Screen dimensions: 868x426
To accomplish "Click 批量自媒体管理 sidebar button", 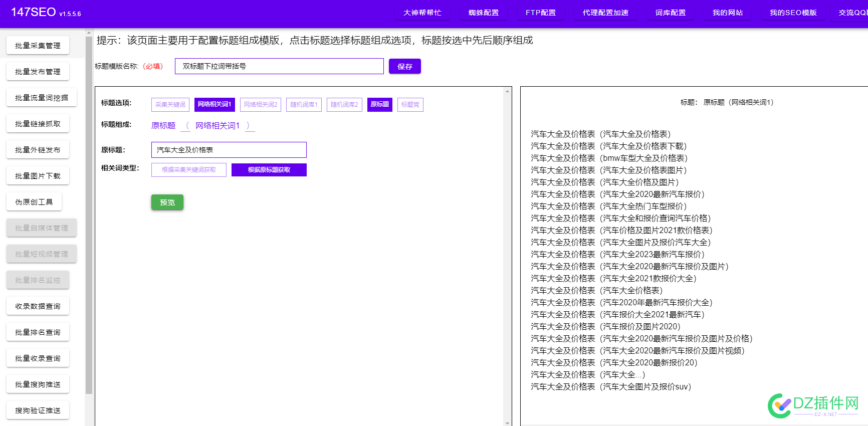I will 42,228.
